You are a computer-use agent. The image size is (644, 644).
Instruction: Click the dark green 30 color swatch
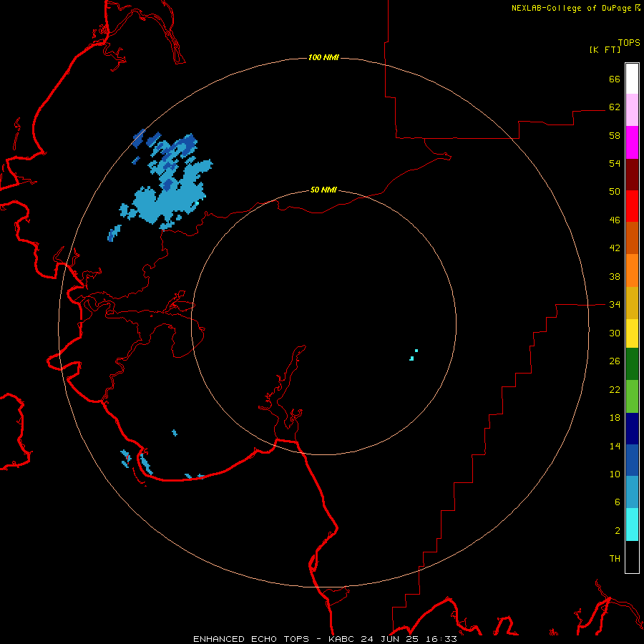pos(632,364)
